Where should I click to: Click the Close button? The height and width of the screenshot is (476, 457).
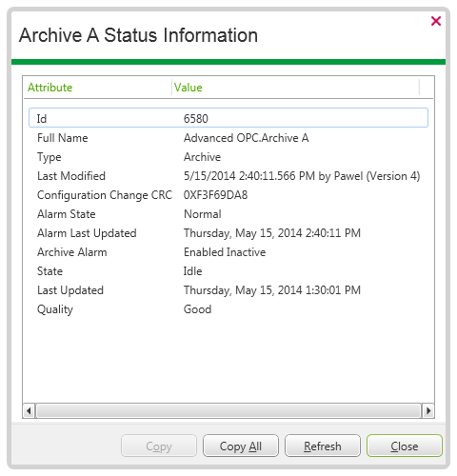click(405, 446)
